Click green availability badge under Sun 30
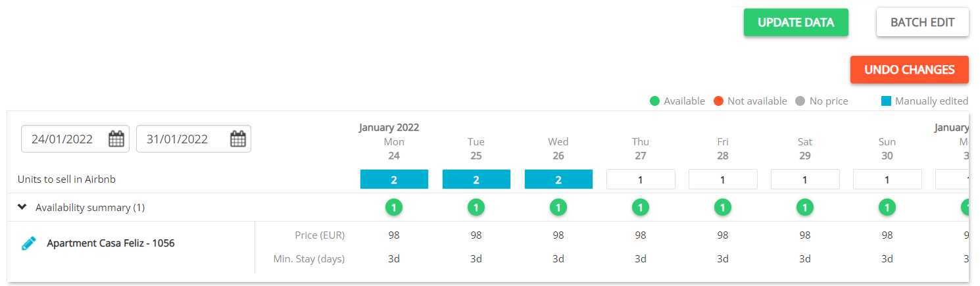 [887, 208]
